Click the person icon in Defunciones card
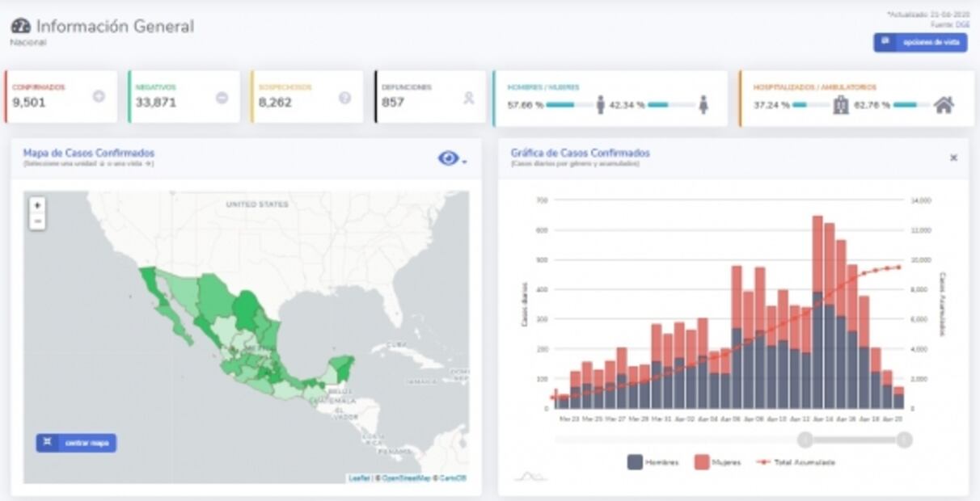980x501 pixels. 468,98
